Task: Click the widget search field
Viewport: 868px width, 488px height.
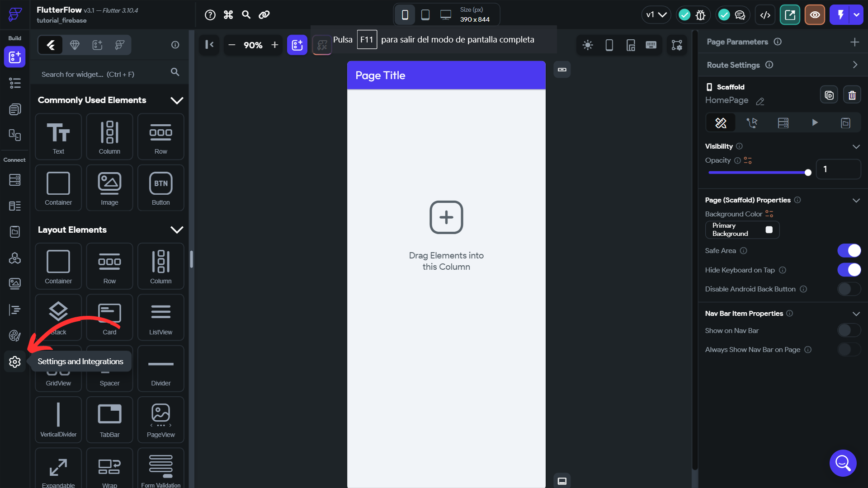Action: point(99,74)
